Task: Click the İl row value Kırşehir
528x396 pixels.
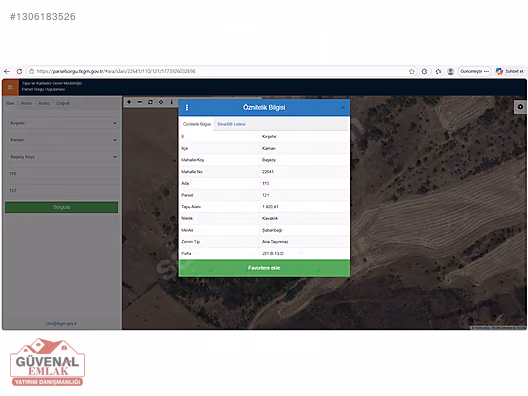Action: tap(269, 137)
